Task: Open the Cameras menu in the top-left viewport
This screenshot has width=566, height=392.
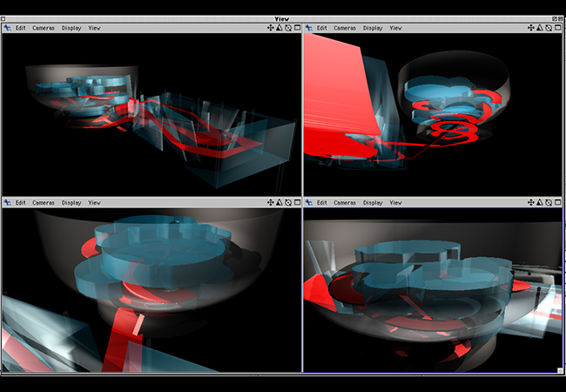Action: click(x=44, y=28)
